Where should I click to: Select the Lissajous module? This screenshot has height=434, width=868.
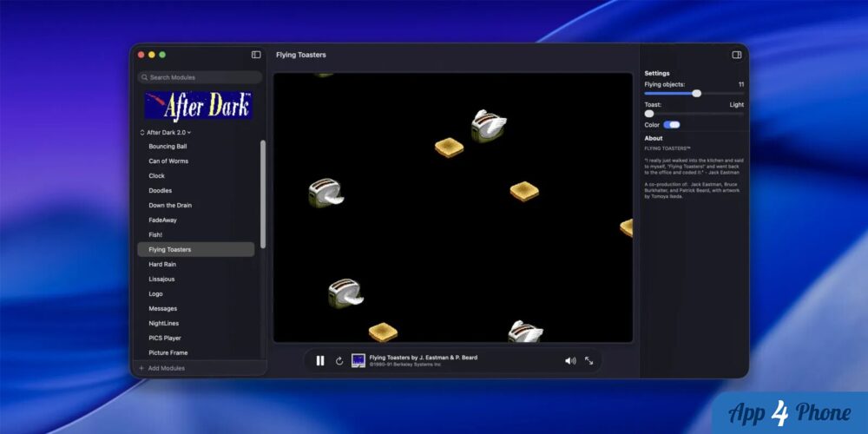[x=161, y=279]
